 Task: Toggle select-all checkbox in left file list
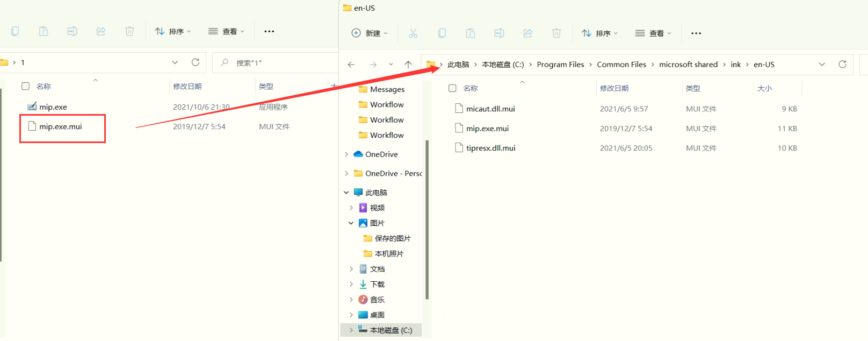[x=25, y=86]
